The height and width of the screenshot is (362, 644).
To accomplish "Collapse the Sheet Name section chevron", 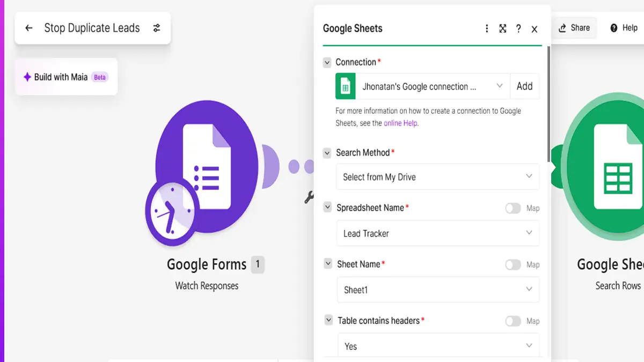I will pyautogui.click(x=328, y=264).
